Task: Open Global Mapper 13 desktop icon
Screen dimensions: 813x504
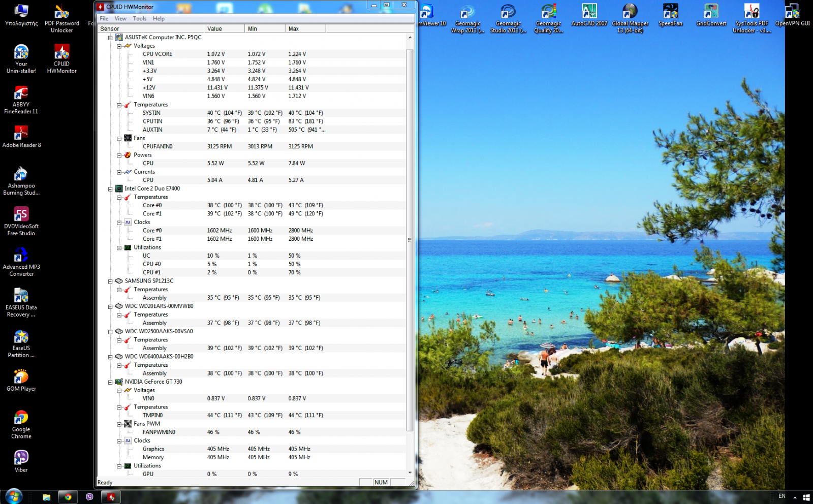Action: coord(630,19)
